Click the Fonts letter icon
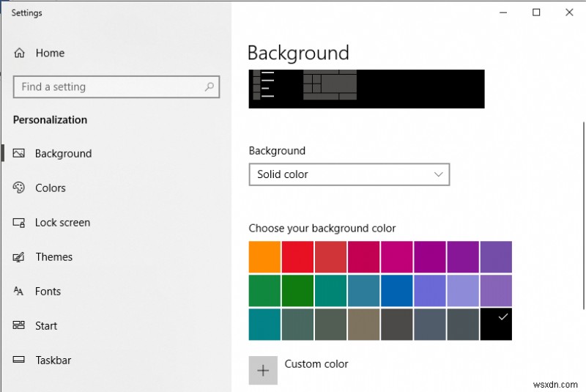Screen dimensions: 586x392 click(x=19, y=291)
